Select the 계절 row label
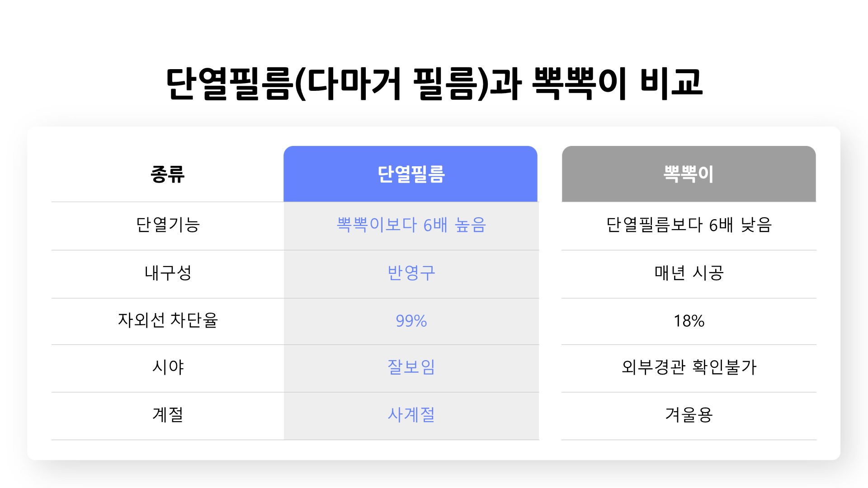This screenshot has height=488, width=868. [x=168, y=415]
